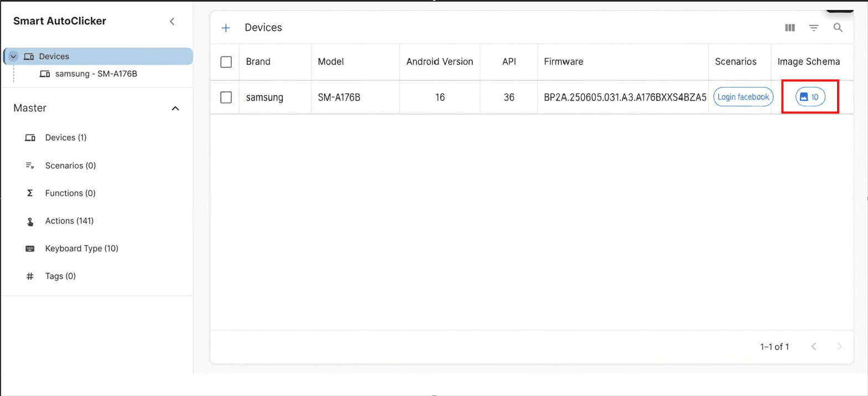Collapse the Smart AutoClicker sidebar
The width and height of the screenshot is (868, 396).
tap(172, 21)
